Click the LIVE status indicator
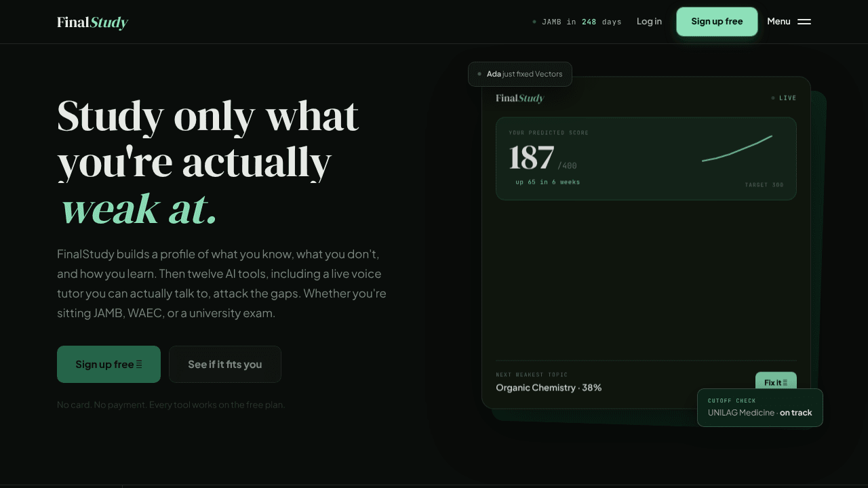Screen dimensions: 868x488 (x=784, y=98)
